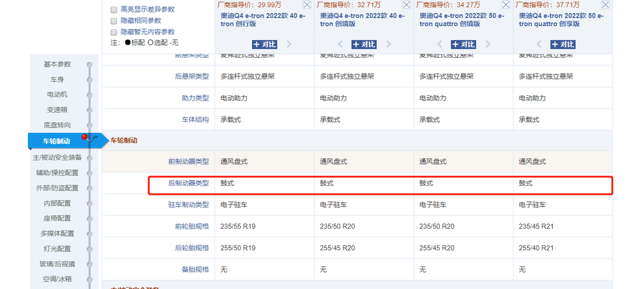Jump to 外部/防盗配置 section
This screenshot has height=289, width=644.
57,188
